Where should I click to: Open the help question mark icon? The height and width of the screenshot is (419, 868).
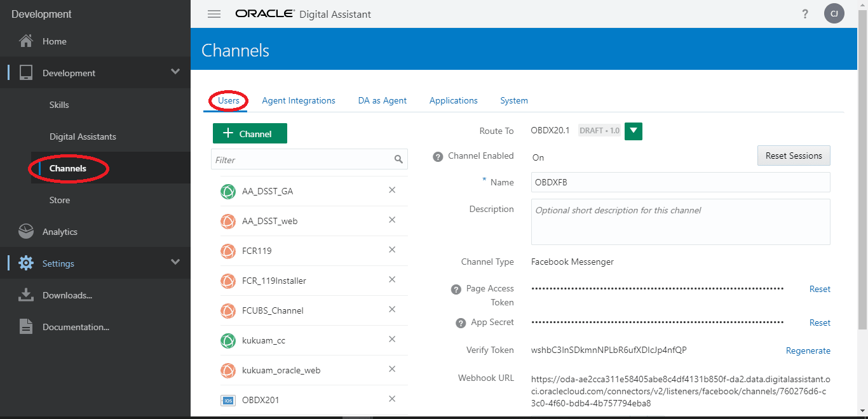805,14
